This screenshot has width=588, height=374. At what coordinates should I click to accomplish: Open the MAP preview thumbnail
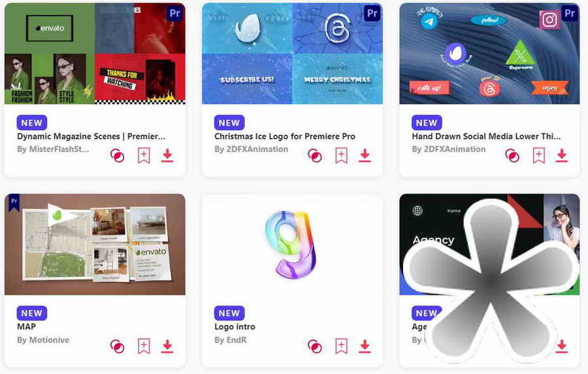[x=95, y=244]
